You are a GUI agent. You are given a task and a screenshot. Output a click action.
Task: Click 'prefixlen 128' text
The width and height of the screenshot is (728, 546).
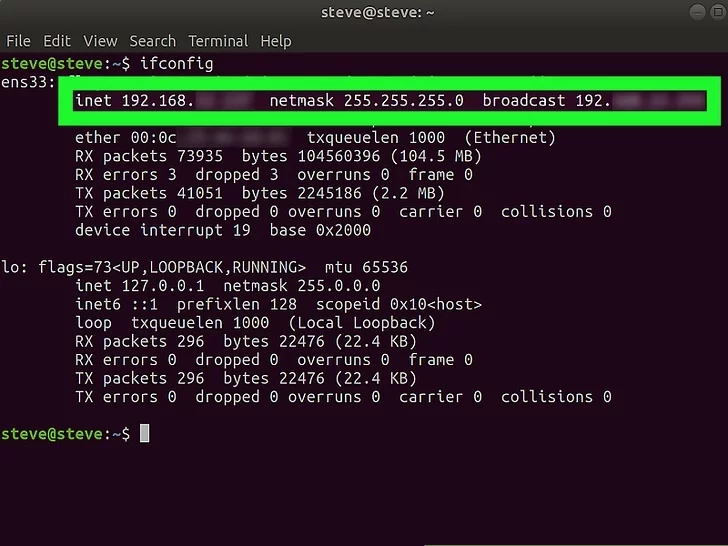tap(237, 305)
